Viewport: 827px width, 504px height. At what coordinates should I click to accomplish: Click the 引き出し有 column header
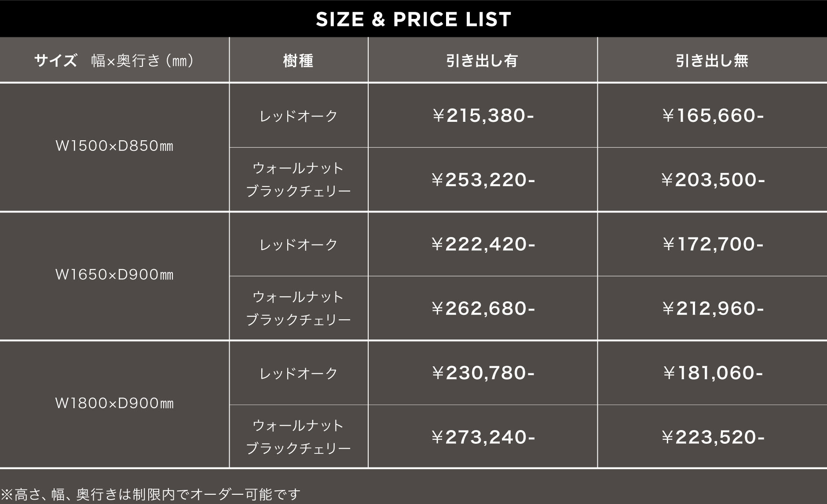[482, 60]
